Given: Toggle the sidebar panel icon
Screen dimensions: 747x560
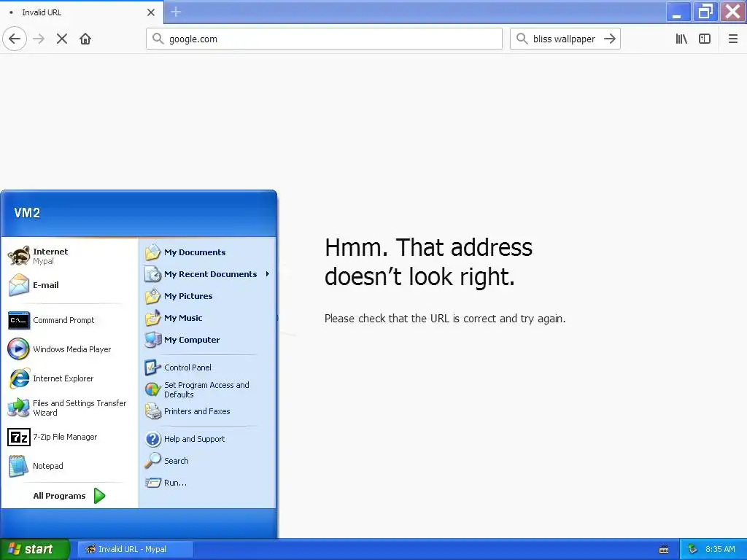Looking at the screenshot, I should (x=705, y=39).
